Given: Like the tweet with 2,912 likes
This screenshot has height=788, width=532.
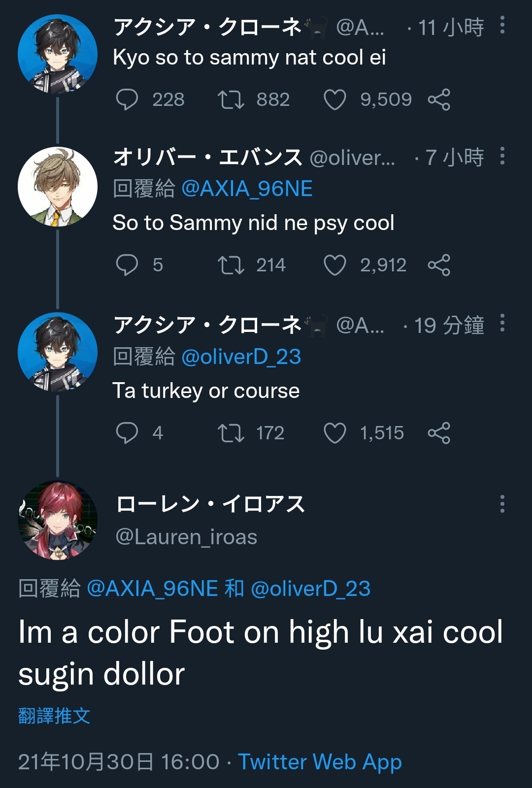Looking at the screenshot, I should click(x=335, y=265).
